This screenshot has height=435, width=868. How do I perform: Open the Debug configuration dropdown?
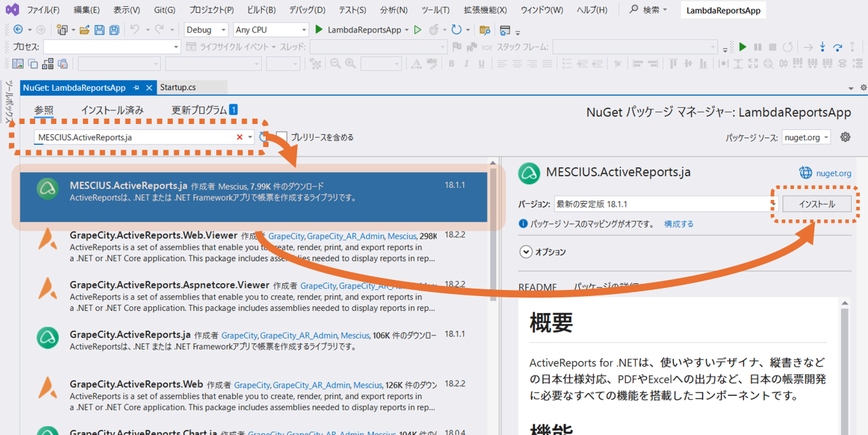[207, 30]
